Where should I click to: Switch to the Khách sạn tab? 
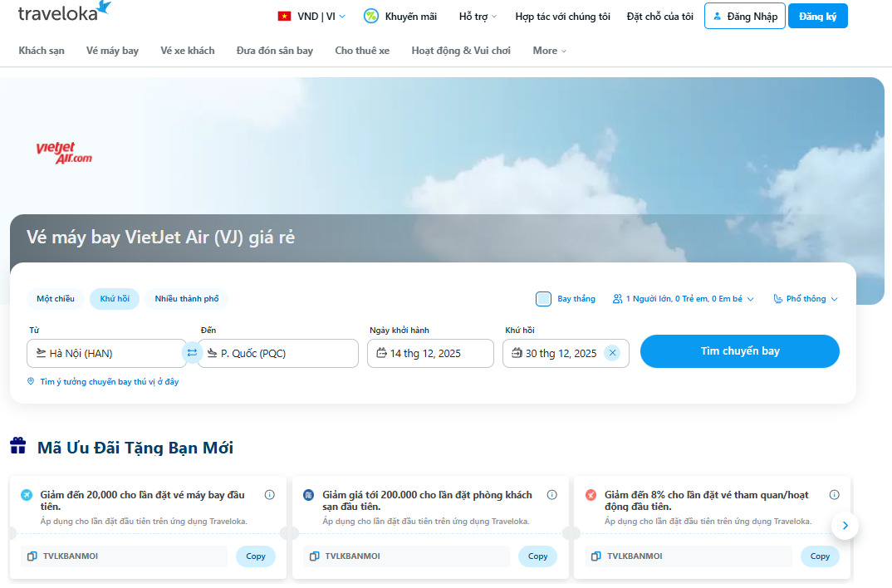(42, 51)
